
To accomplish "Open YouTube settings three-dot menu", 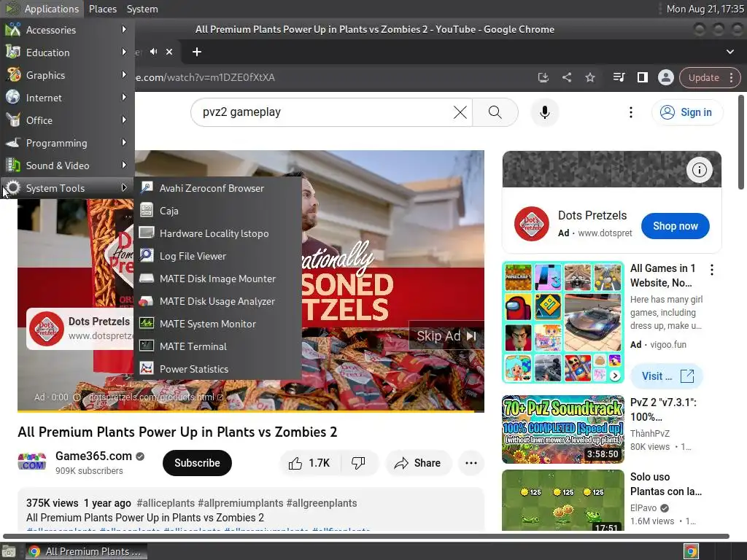I will (x=631, y=112).
